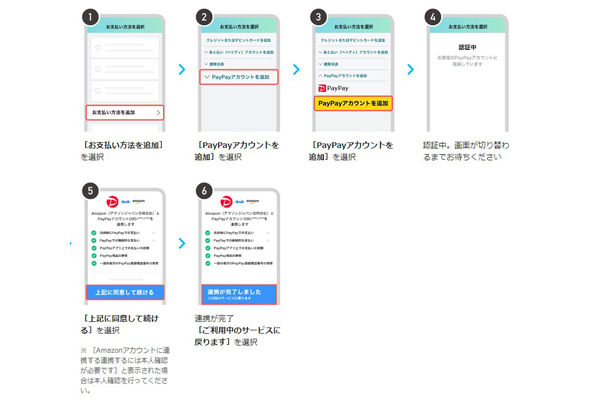Click amazon logo in step 5 phone
600x400 pixels.
point(139,201)
